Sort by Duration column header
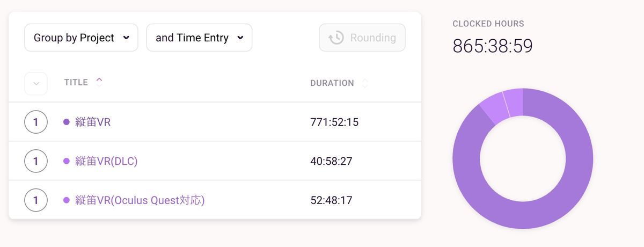 332,83
